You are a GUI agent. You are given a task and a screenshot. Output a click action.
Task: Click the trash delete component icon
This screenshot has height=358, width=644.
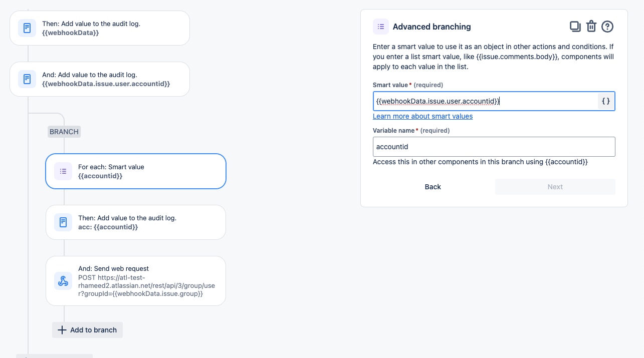coord(591,27)
